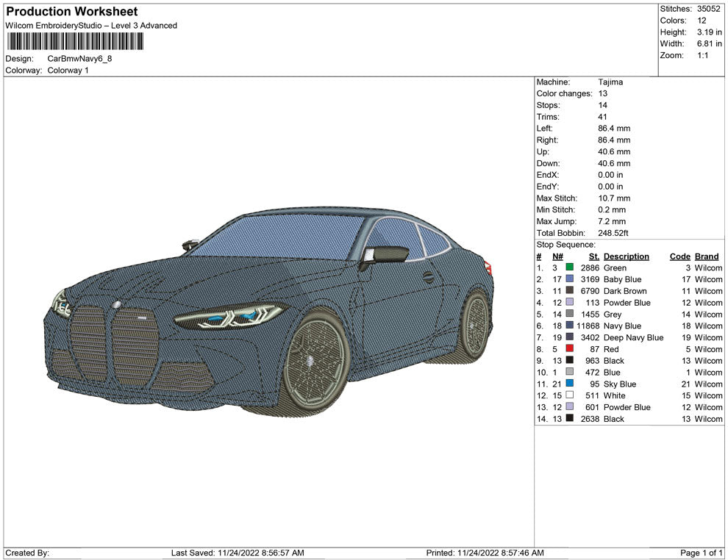Screen dimensions: 728x560
Task: Select the Stitches count value 35052
Action: [x=709, y=9]
